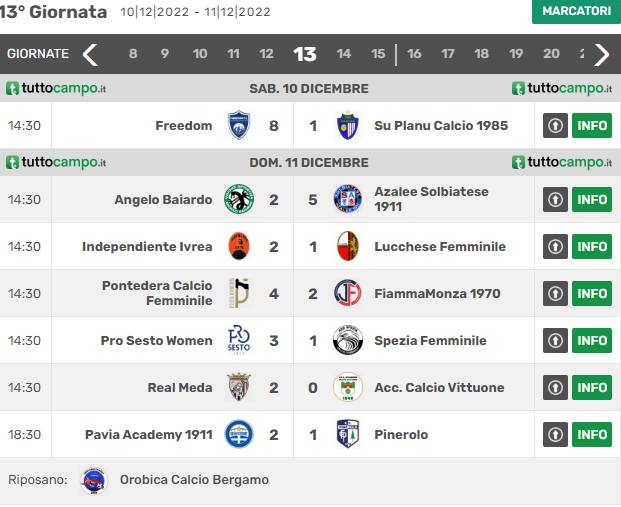Image resolution: width=621 pixels, height=507 pixels.
Task: Open the MARCATORI button
Action: 576,11
